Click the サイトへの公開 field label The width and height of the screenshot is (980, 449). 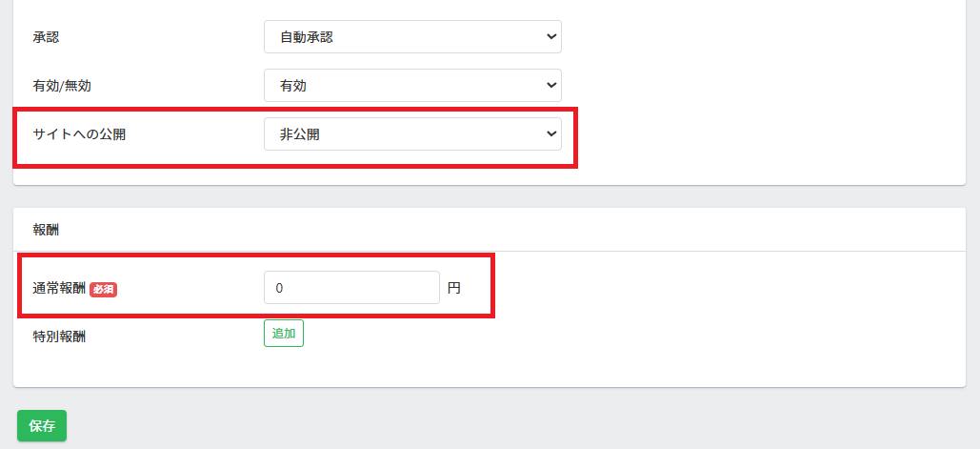pyautogui.click(x=79, y=133)
